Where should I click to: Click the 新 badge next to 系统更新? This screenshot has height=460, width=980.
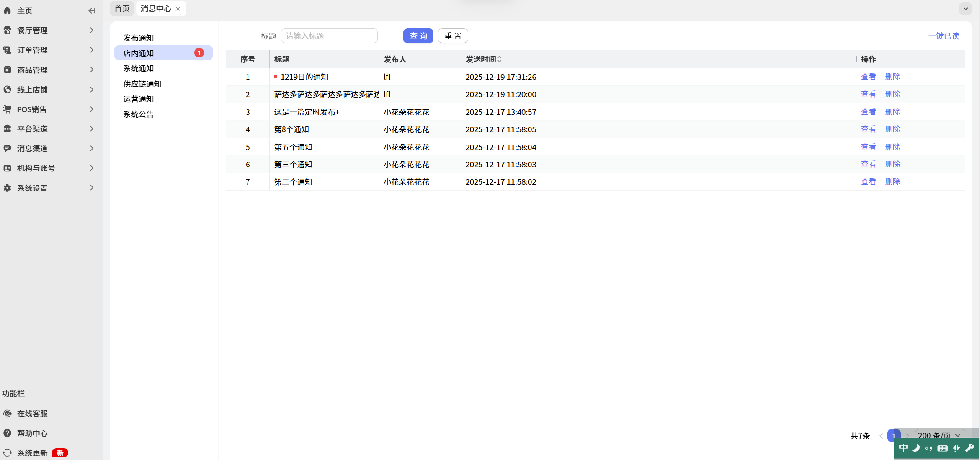[60, 453]
